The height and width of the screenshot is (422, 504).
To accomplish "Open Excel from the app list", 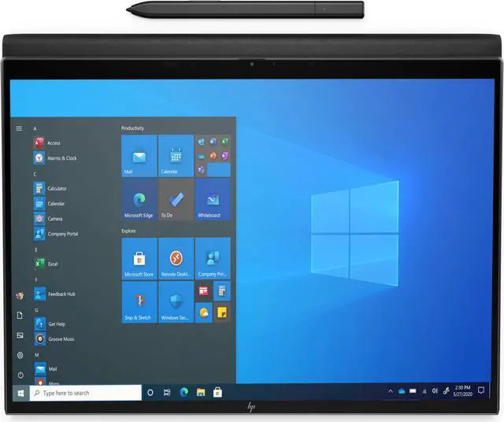I will coord(53,264).
